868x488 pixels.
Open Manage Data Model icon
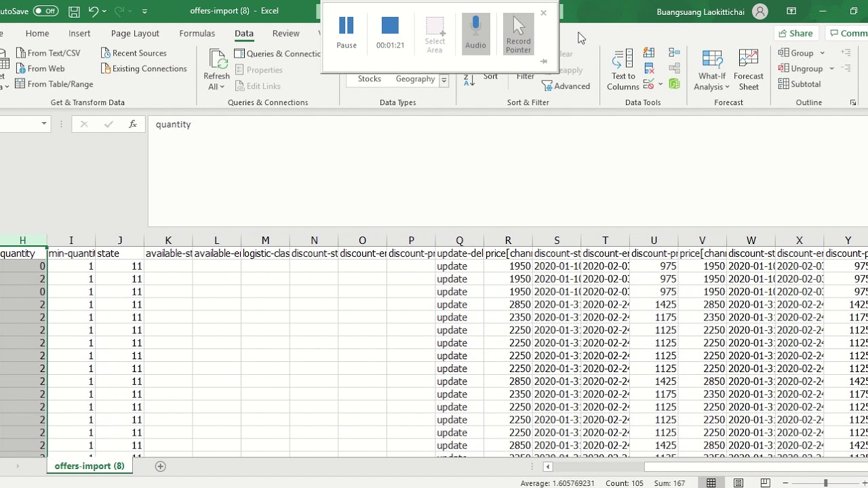tap(674, 84)
